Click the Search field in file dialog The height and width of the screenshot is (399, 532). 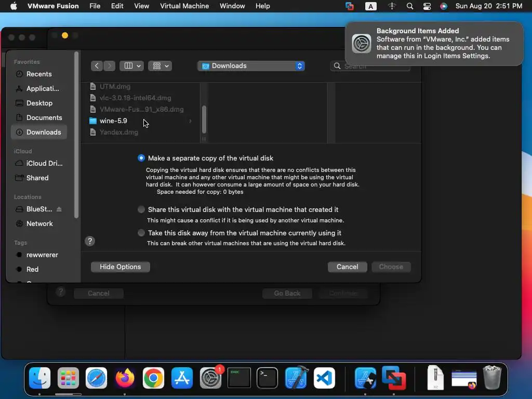370,66
